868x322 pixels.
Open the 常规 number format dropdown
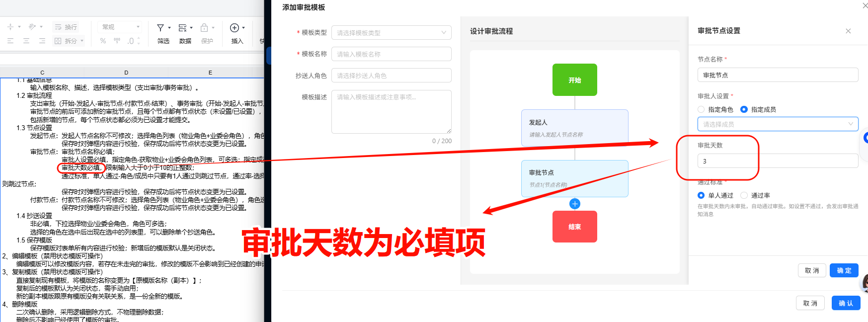pyautogui.click(x=121, y=27)
